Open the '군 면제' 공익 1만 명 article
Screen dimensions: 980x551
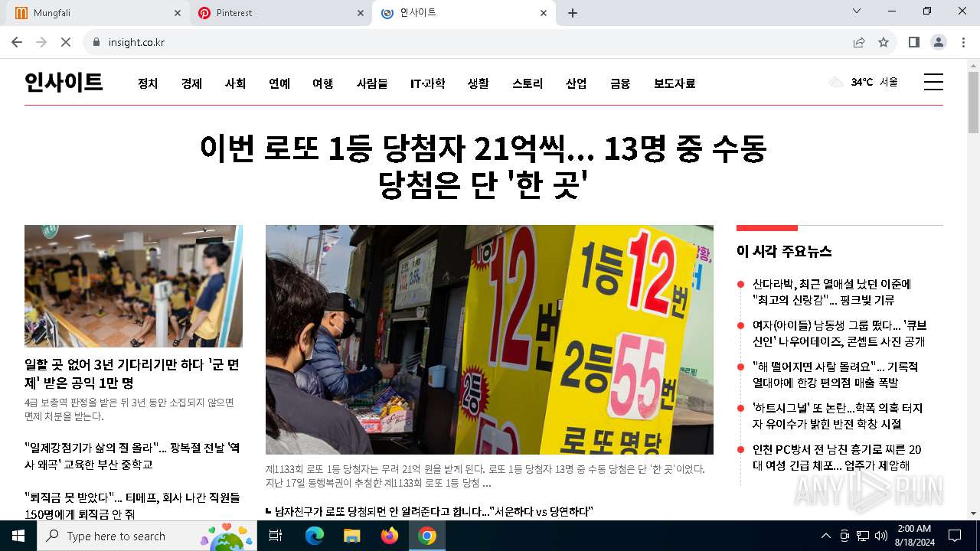click(132, 373)
